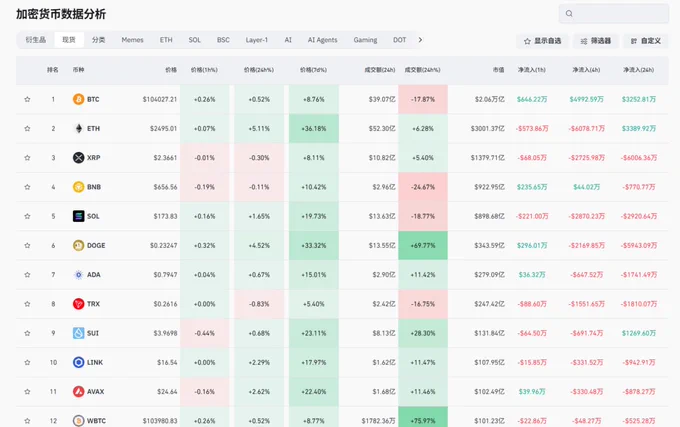Open the ETH category tab

click(x=166, y=40)
